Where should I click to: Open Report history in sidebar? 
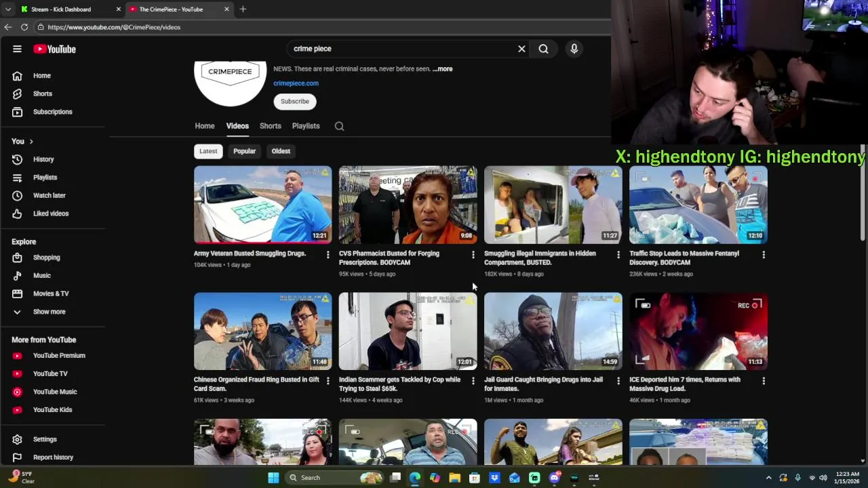(54, 457)
